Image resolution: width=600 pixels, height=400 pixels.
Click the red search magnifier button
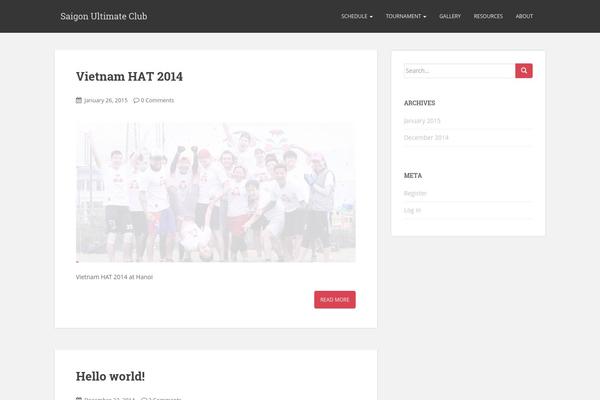tap(524, 71)
